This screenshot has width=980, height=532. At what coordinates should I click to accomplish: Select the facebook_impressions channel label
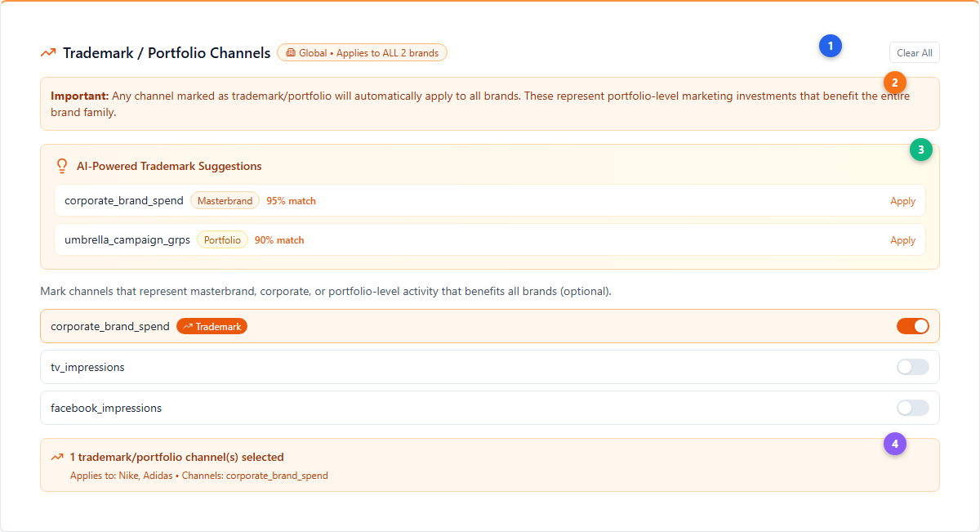coord(106,408)
